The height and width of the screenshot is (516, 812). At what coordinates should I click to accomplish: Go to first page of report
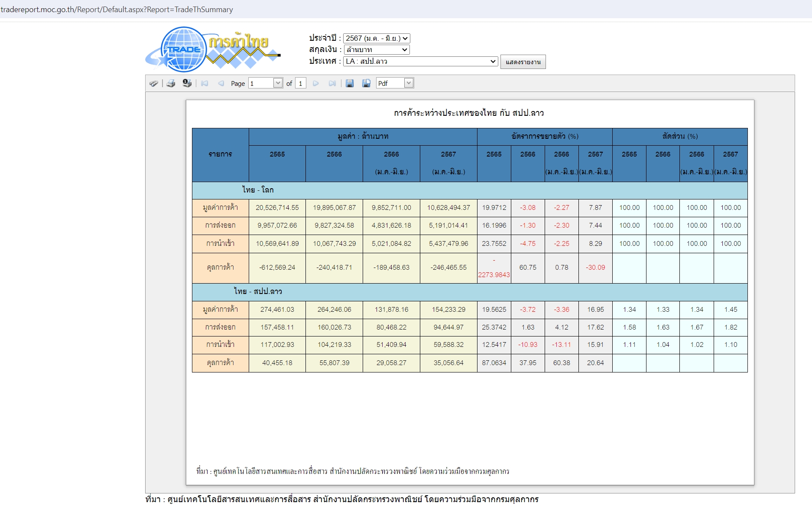point(205,83)
